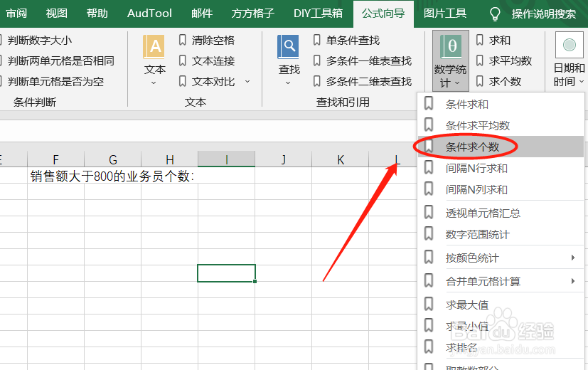Choose 条件求个数 from the menu
This screenshot has width=588, height=370.
[x=501, y=147]
